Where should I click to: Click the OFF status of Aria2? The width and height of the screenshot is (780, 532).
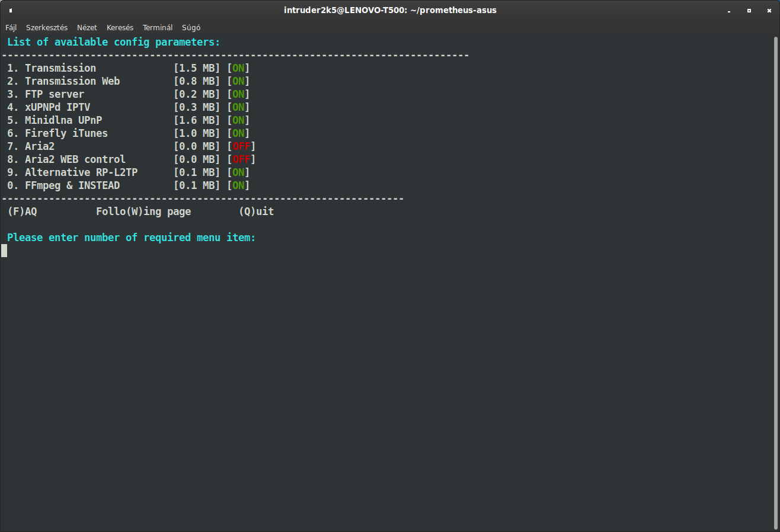click(x=241, y=146)
